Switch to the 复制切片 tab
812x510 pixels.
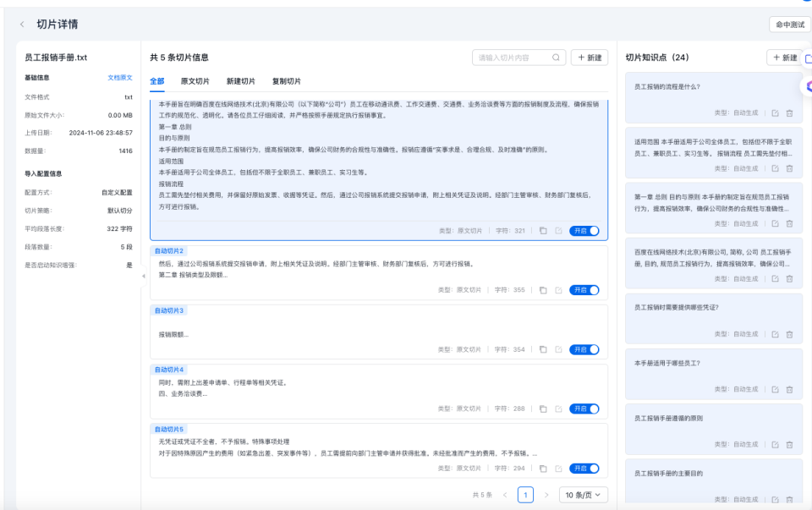click(x=287, y=81)
